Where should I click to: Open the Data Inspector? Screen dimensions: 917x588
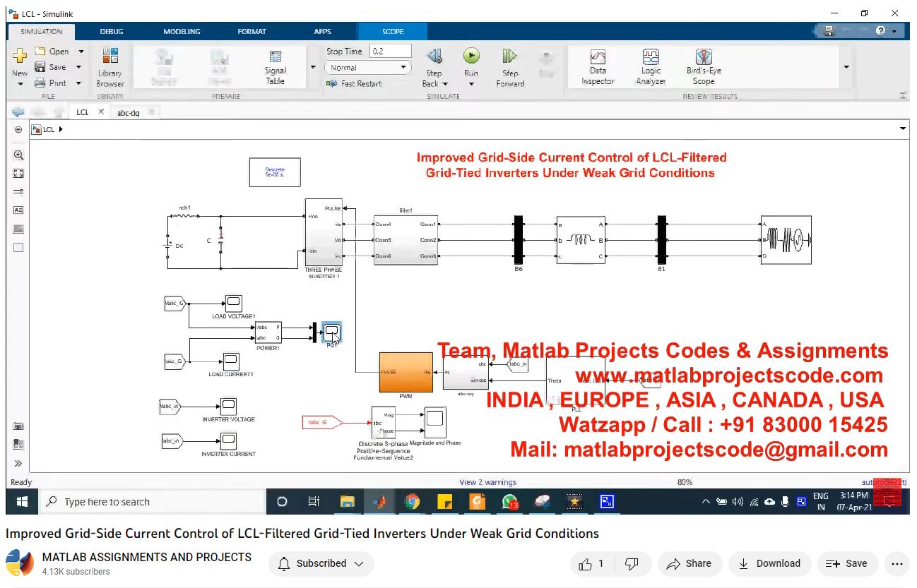[598, 67]
